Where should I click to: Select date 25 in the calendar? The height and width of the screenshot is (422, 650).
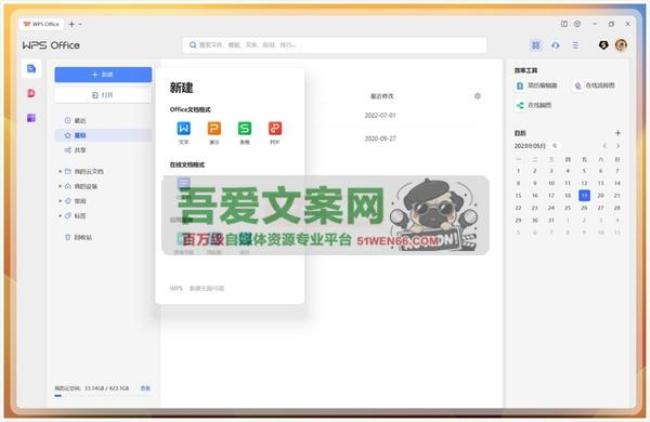pos(568,208)
